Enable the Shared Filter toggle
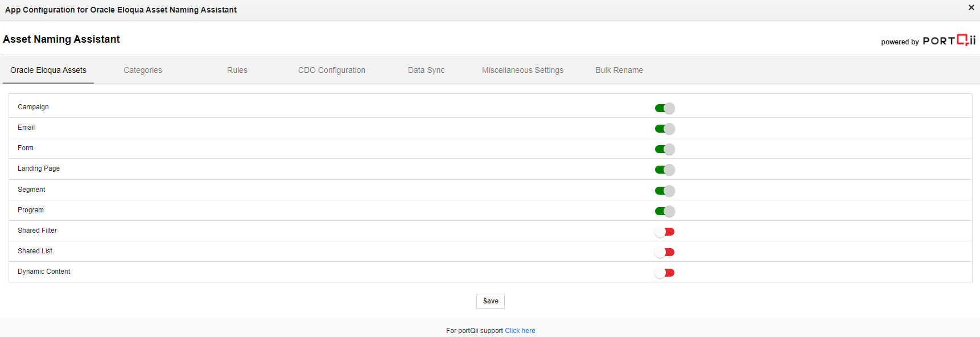This screenshot has width=980, height=337. coord(664,232)
